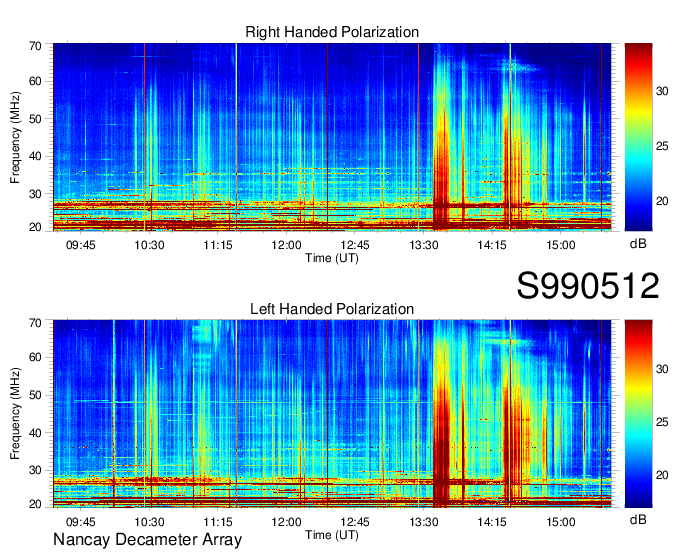
Task: Click 30 frequency tick of left-handed plot
Action: tap(35, 470)
